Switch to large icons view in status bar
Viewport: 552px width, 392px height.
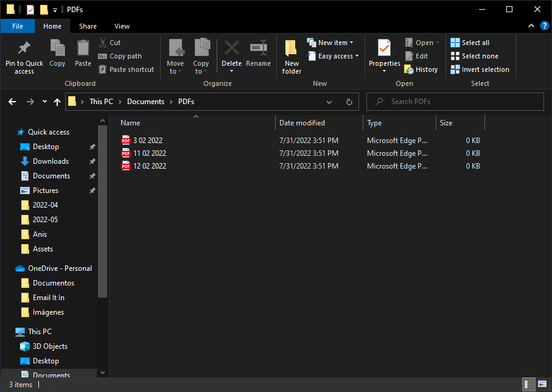point(542,384)
